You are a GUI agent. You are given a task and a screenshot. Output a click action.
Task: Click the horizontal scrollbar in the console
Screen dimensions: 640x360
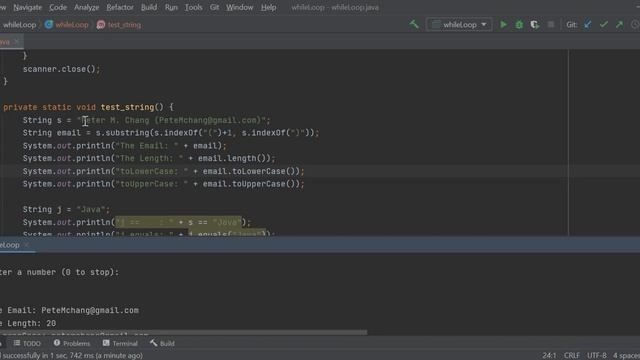(x=184, y=333)
